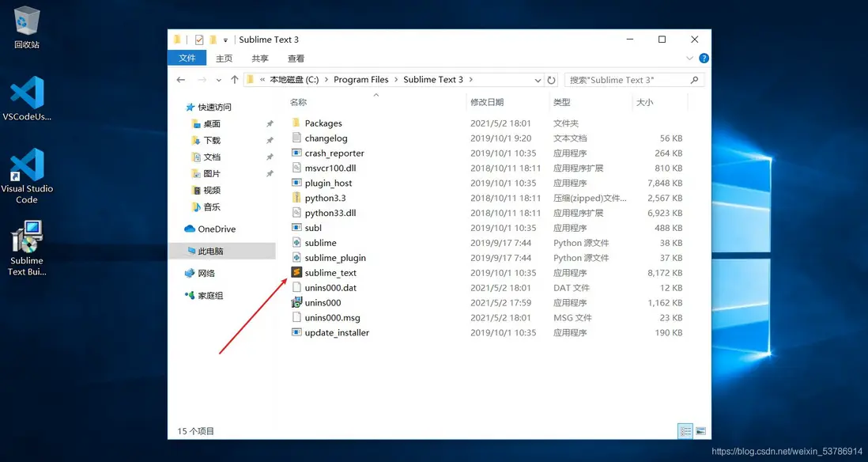Select 快速访问 in navigation pane
This screenshot has height=462, width=868.
point(215,107)
